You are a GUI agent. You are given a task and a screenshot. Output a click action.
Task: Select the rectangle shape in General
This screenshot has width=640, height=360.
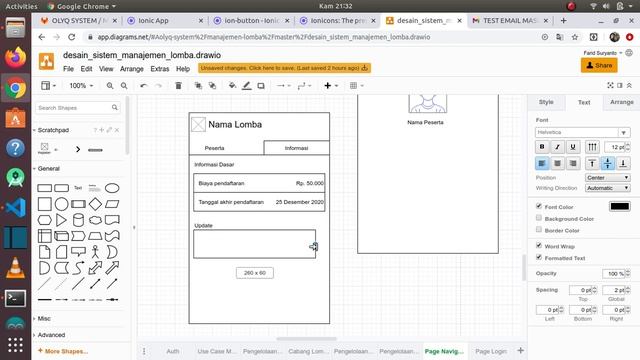44,188
